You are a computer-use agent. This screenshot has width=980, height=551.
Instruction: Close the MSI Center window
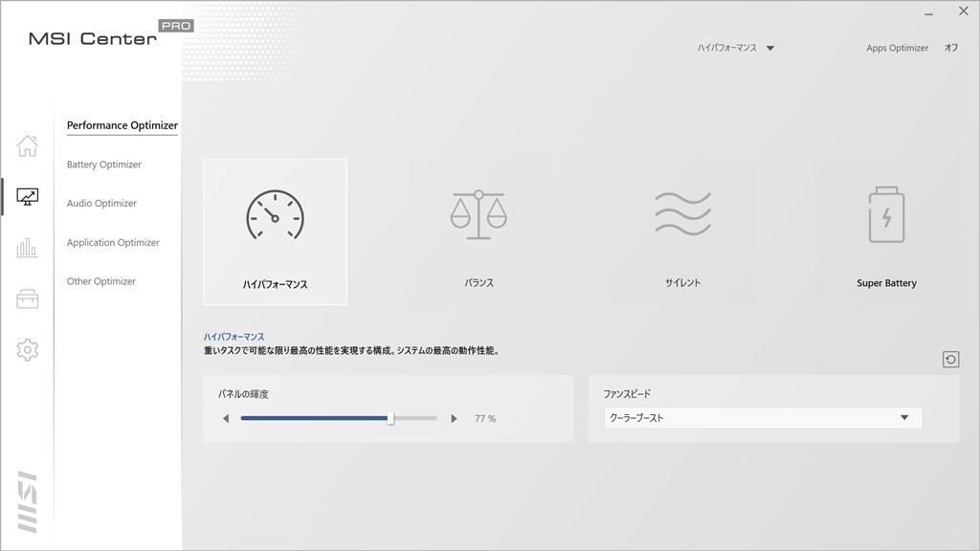coord(964,11)
